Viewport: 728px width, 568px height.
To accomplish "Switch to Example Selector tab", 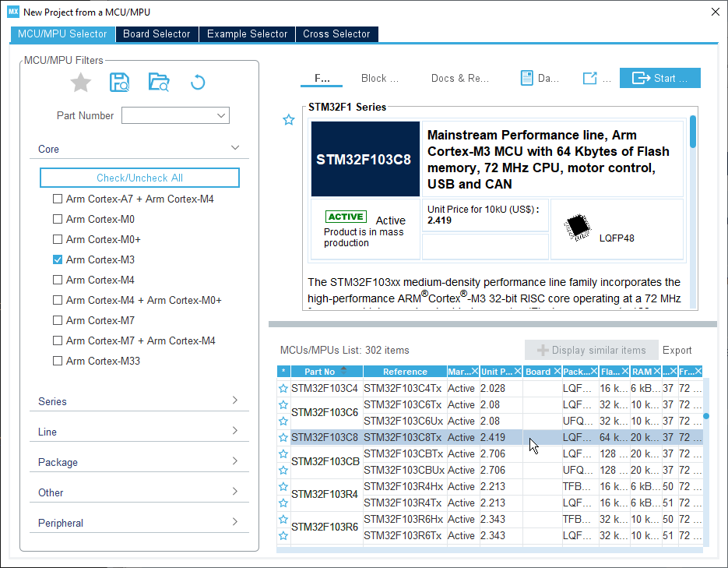I will [x=247, y=34].
